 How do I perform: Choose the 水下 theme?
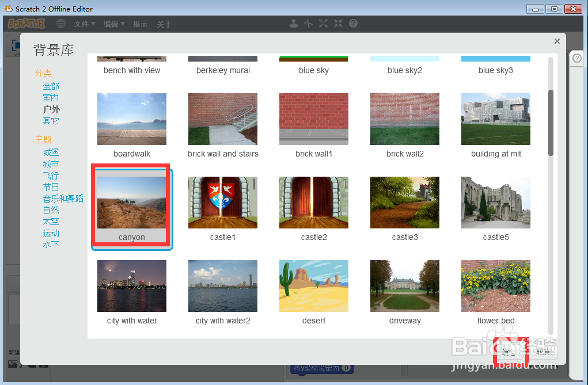[x=51, y=245]
